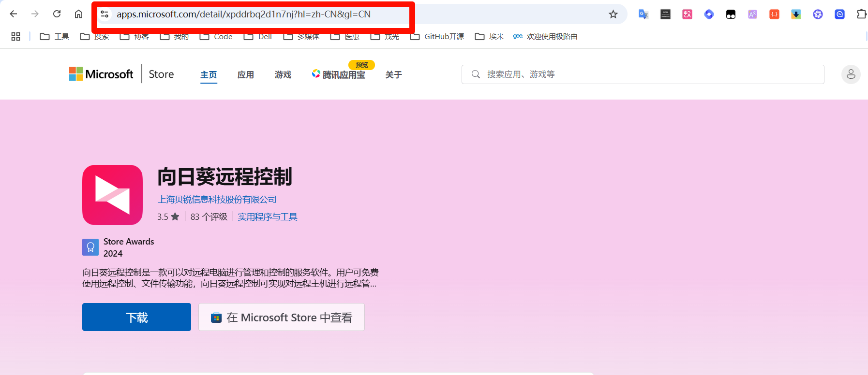Screen dimensions: 868x375
Task: Expand the truncated app description text
Action: click(x=230, y=278)
